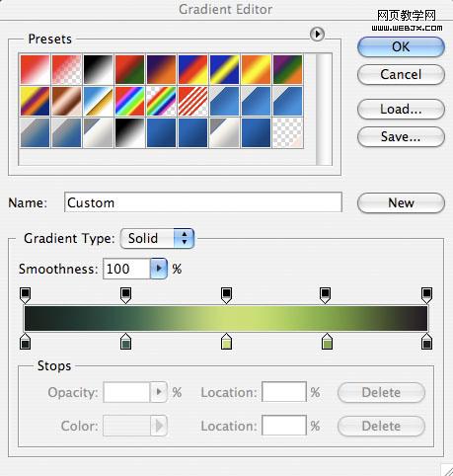This screenshot has width=453, height=476.
Task: Choose the red diagonal stripes gradient preset
Action: [192, 101]
